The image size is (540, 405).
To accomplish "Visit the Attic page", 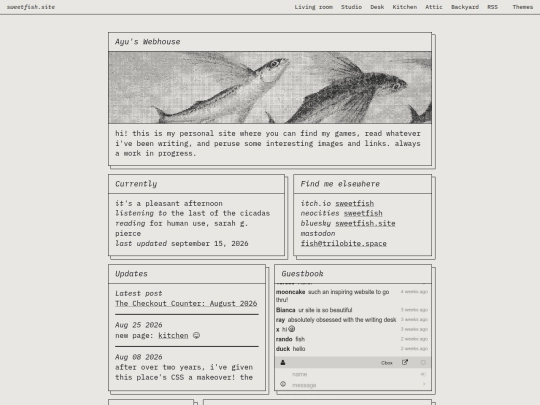I will [434, 7].
